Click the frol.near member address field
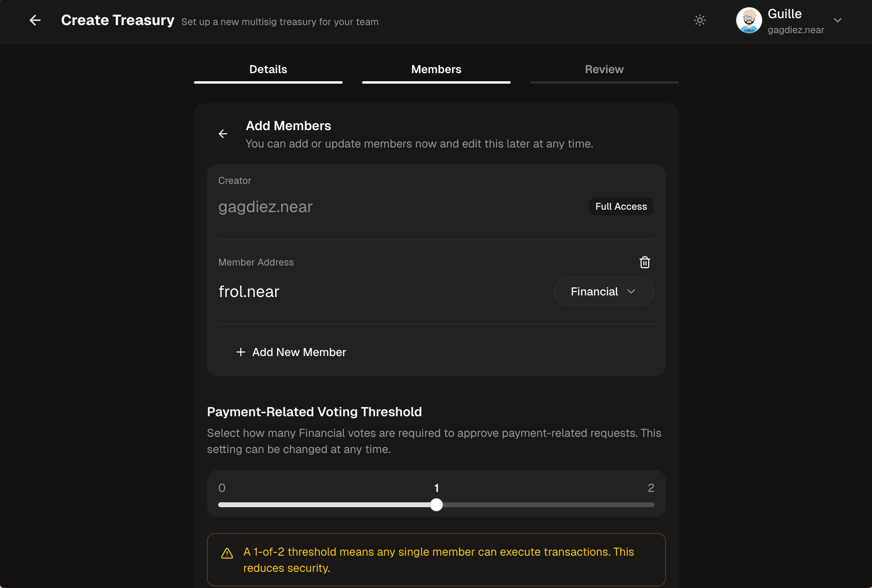 pos(249,291)
